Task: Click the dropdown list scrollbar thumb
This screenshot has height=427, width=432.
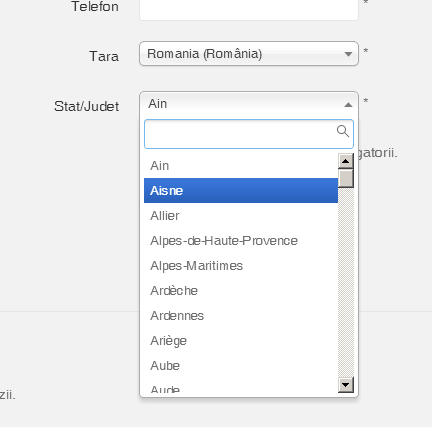Action: coord(346,178)
